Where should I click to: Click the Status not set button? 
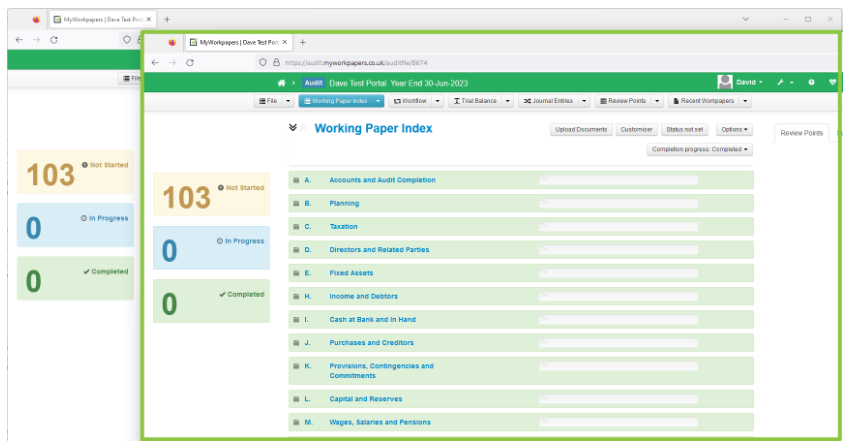tap(685, 130)
